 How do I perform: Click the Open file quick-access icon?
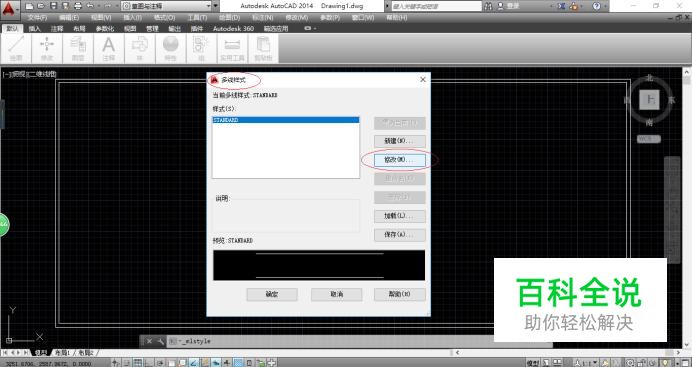click(x=41, y=6)
